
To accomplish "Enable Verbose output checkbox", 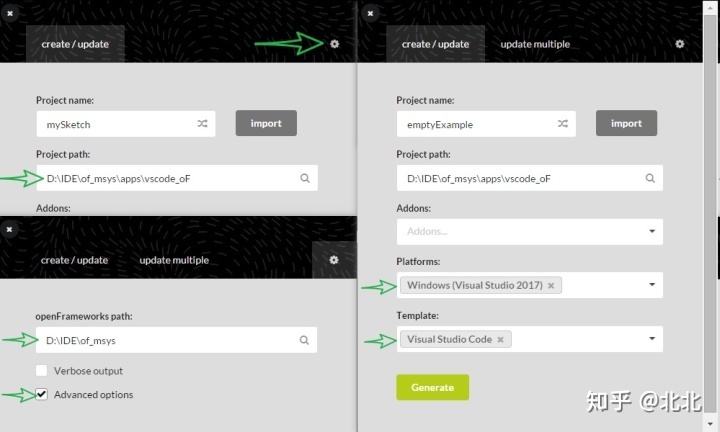I will pos(41,370).
